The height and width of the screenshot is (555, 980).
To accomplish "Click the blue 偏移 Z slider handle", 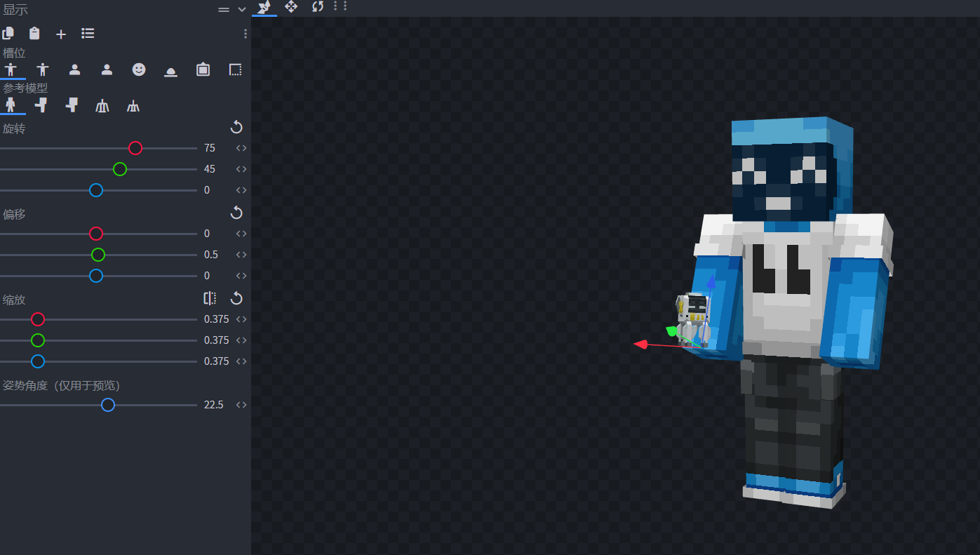I will point(96,276).
